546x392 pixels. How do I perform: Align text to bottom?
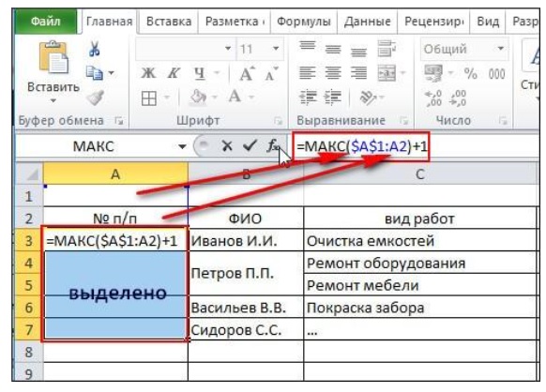pos(358,52)
